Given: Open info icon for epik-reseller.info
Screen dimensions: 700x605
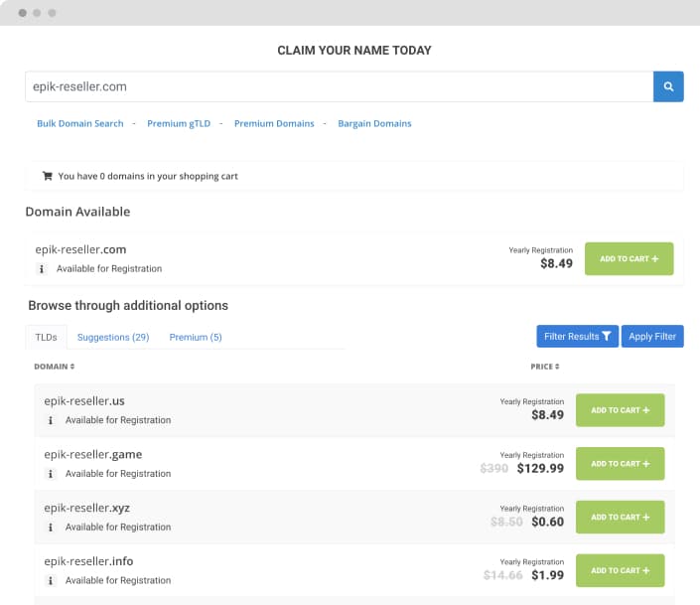Looking at the screenshot, I should coord(51,580).
